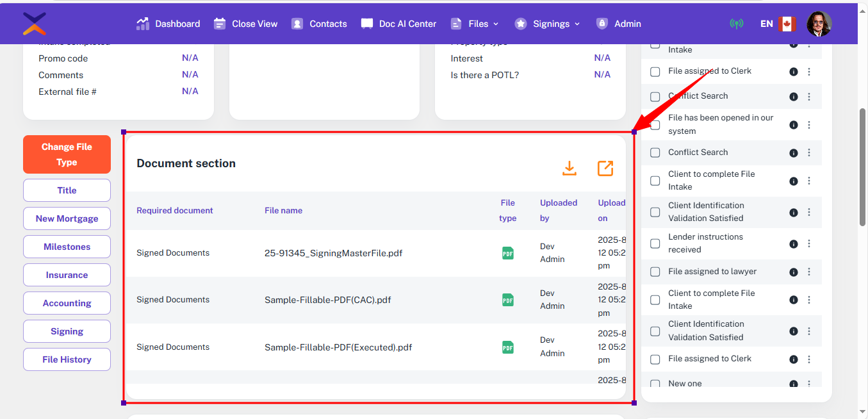Image resolution: width=868 pixels, height=419 pixels.
Task: Toggle the File has been opened checkbox
Action: click(655, 125)
